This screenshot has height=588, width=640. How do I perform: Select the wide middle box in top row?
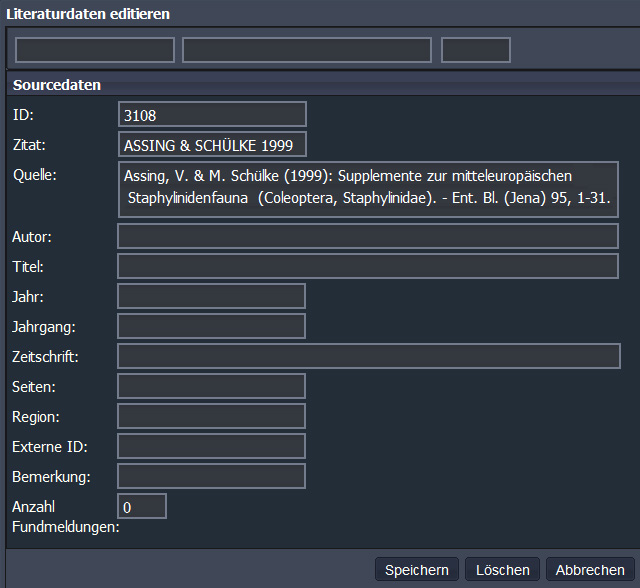coord(307,50)
